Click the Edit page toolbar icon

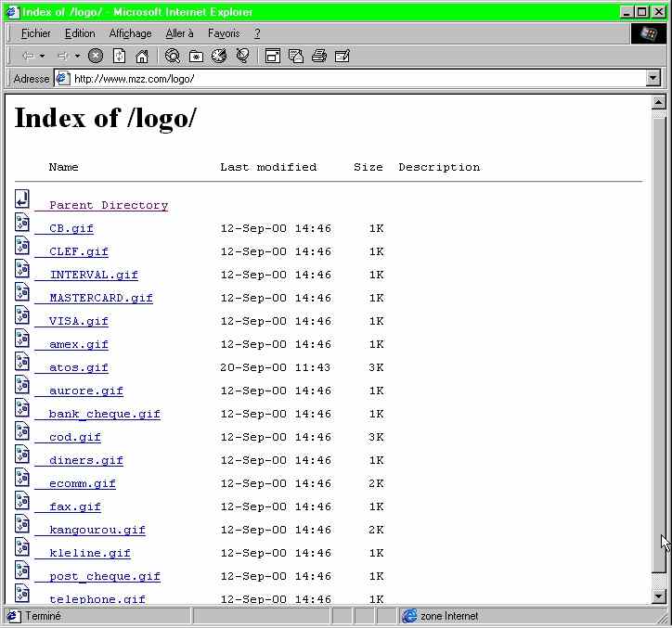(342, 56)
